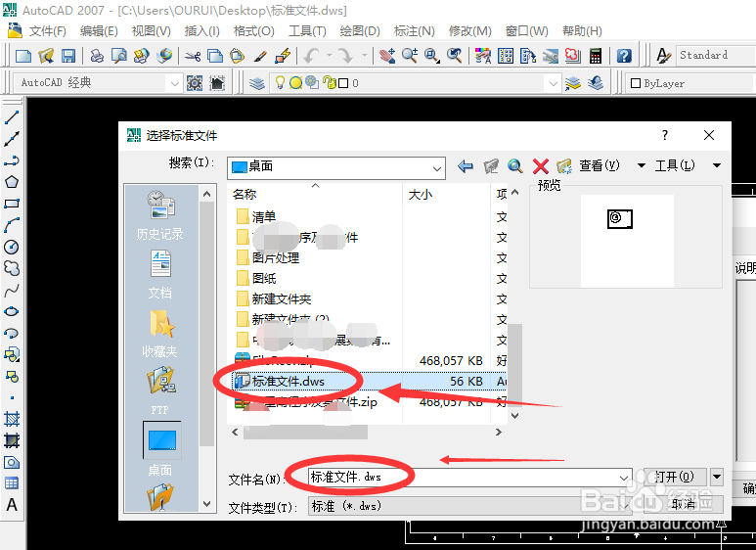Open 收藏夹 in places sidebar
Viewport: 756px width, 550px height.
(x=161, y=334)
